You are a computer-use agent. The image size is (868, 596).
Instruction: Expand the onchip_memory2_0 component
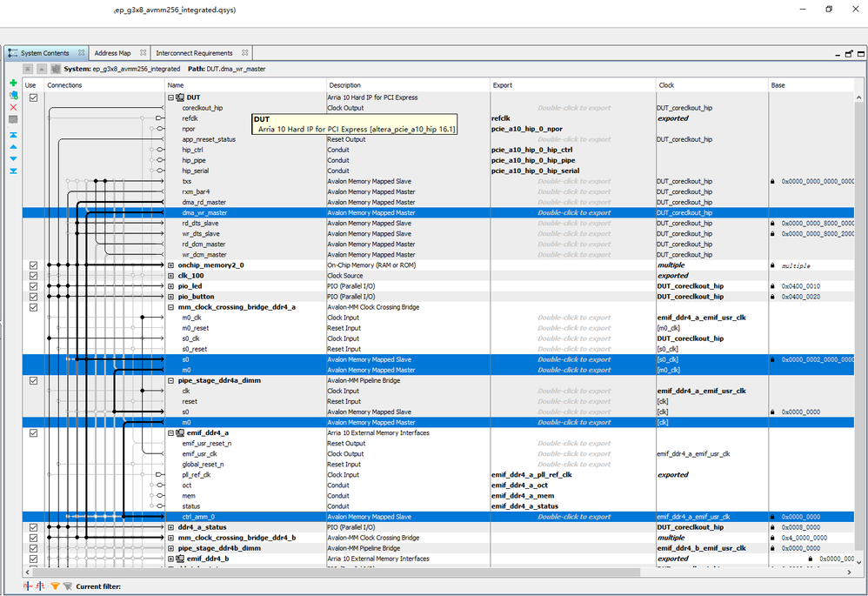171,265
